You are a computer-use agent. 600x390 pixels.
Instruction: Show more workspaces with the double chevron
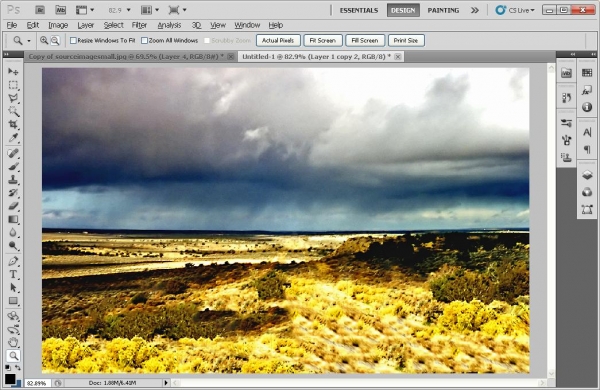click(474, 10)
